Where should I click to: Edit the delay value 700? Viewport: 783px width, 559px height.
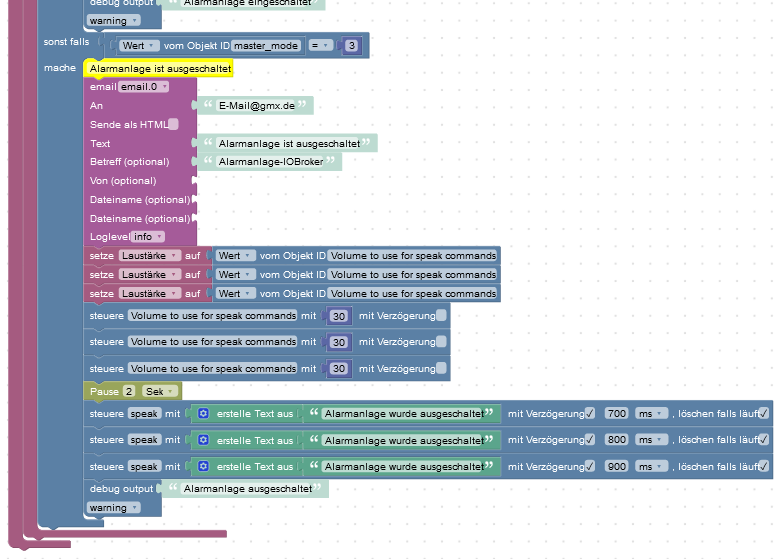[617, 414]
